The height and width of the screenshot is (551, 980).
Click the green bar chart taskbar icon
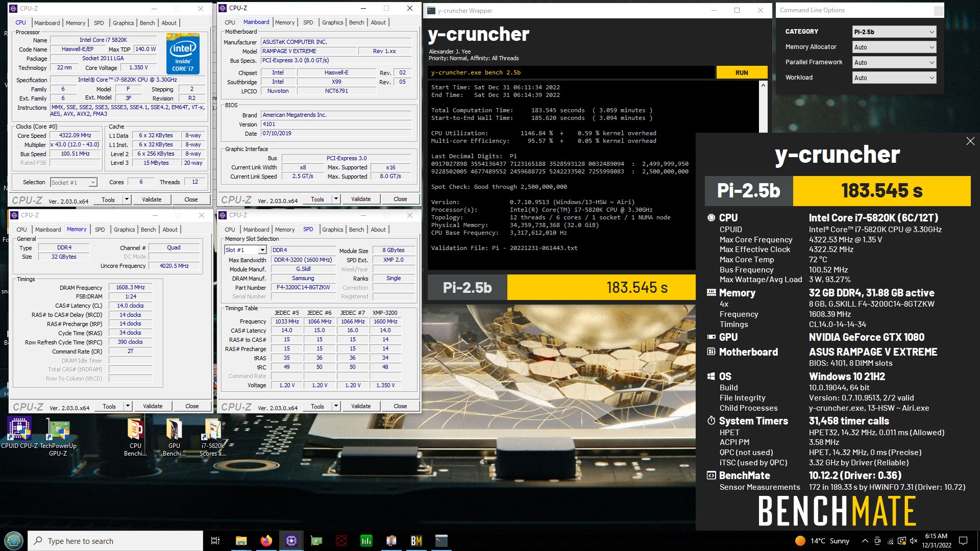tap(366, 541)
